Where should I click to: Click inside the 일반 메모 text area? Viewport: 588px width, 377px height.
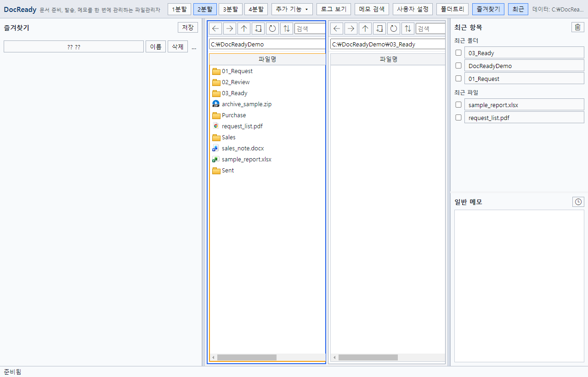519,286
